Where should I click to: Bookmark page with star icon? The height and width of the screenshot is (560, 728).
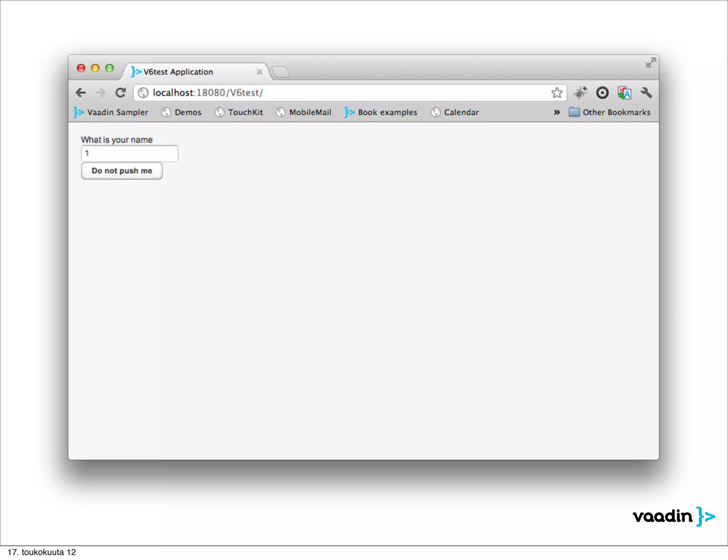pos(557,93)
